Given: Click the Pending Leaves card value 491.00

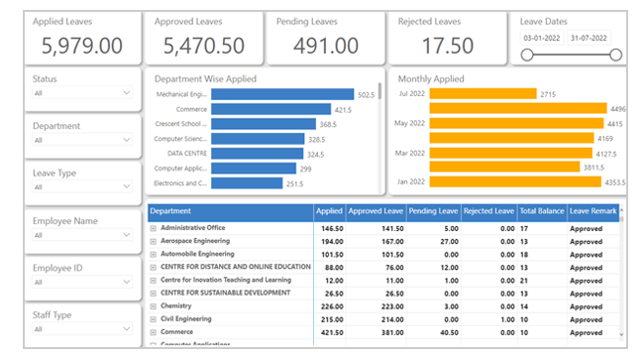Looking at the screenshot, I should tap(326, 46).
